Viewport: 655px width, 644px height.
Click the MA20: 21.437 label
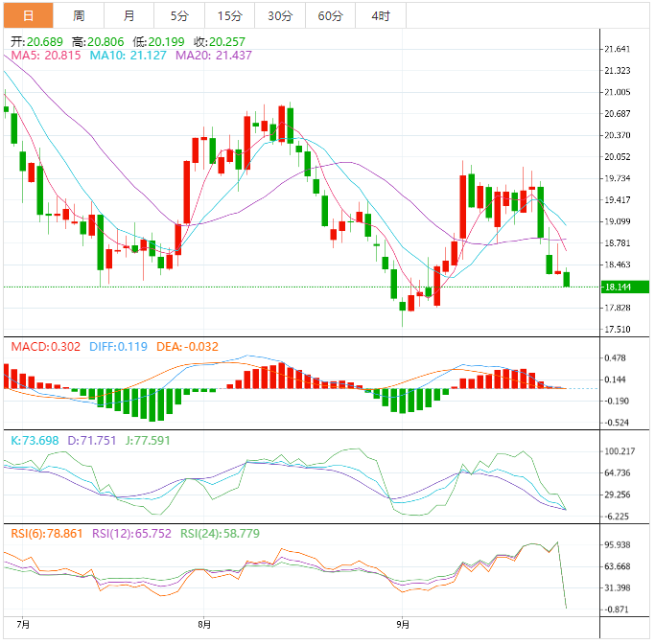coord(214,55)
